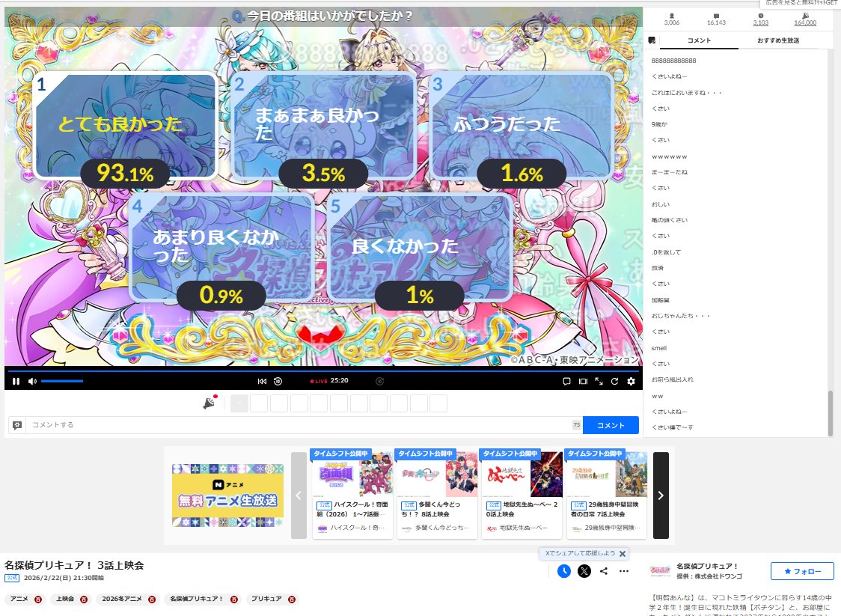Image resolution: width=841 pixels, height=616 pixels.
Task: Select comment お前ら風呂入れ
Action: 673,379
